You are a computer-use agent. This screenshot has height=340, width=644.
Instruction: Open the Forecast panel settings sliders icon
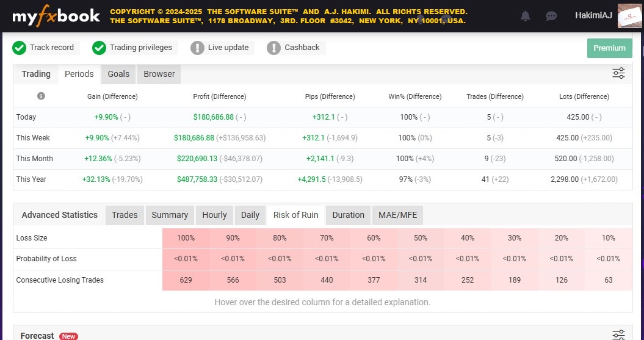(618, 335)
